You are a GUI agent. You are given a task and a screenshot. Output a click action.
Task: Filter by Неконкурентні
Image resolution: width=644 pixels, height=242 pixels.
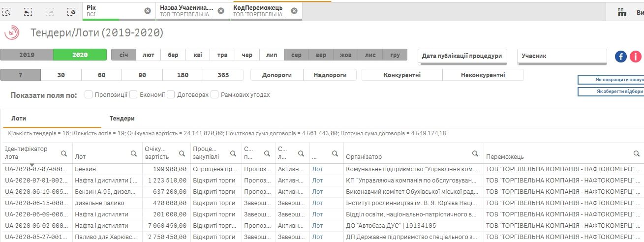coord(483,75)
